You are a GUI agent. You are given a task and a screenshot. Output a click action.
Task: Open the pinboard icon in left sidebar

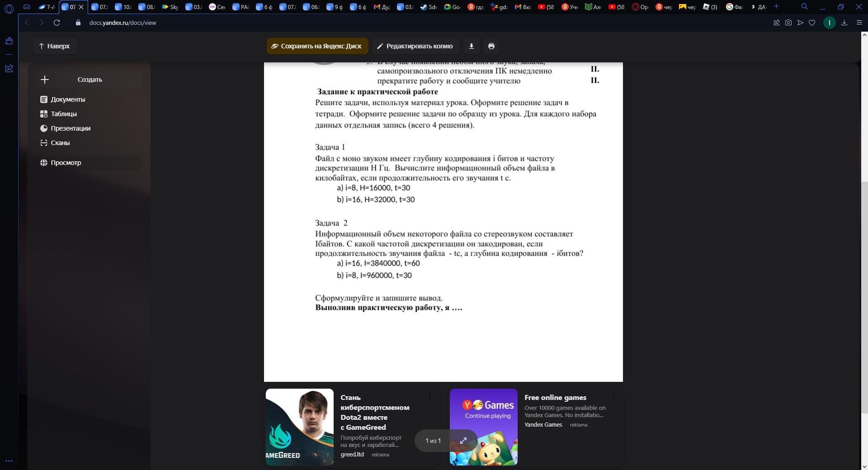(9, 68)
